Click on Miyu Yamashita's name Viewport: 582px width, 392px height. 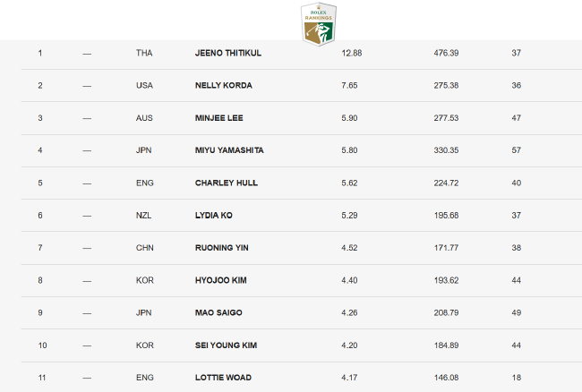[x=229, y=150]
